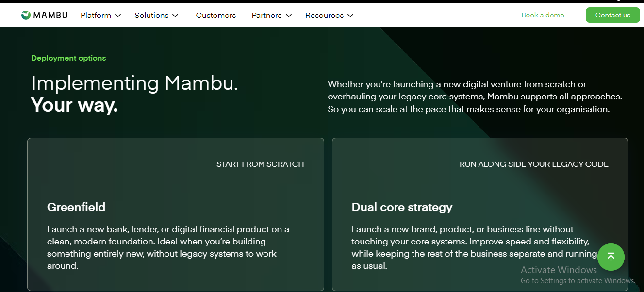Go to the Customers page
This screenshot has height=292, width=644.
pyautogui.click(x=216, y=16)
